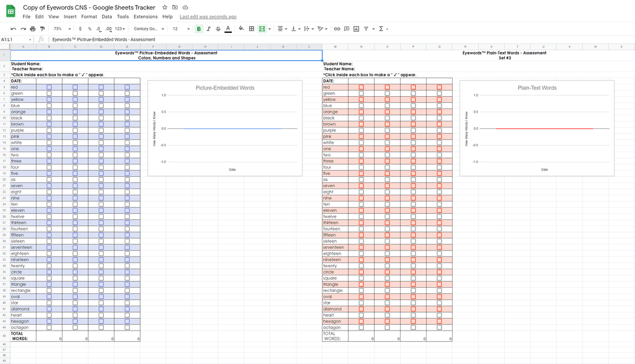
Task: Check the 'octagon' box in column Q
Action: pyautogui.click(x=440, y=327)
